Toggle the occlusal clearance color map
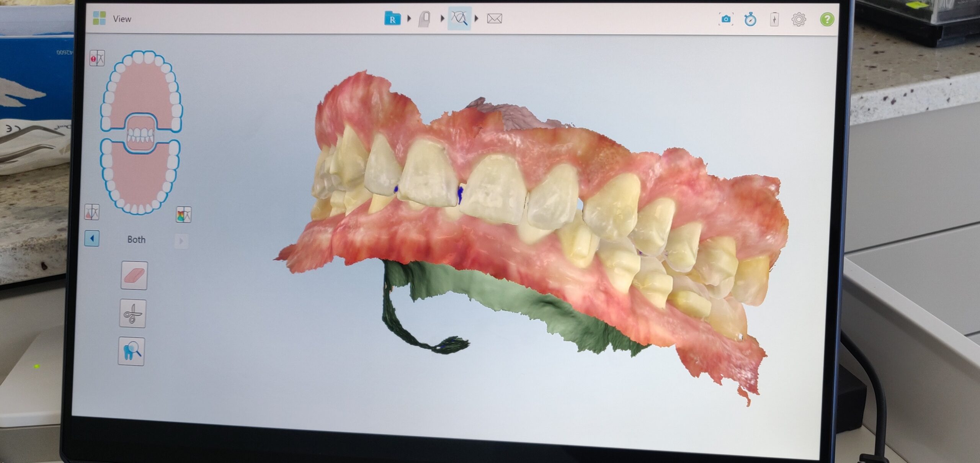The image size is (980, 463). (x=184, y=214)
